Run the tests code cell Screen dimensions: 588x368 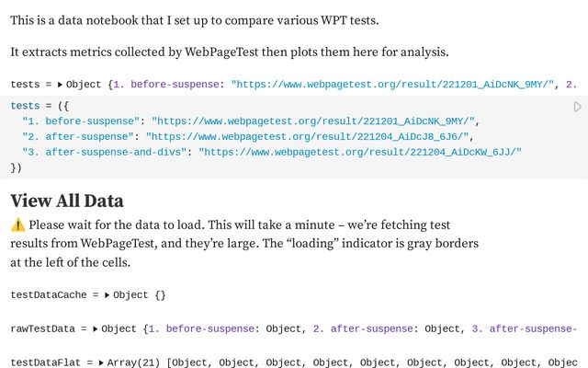(577, 107)
